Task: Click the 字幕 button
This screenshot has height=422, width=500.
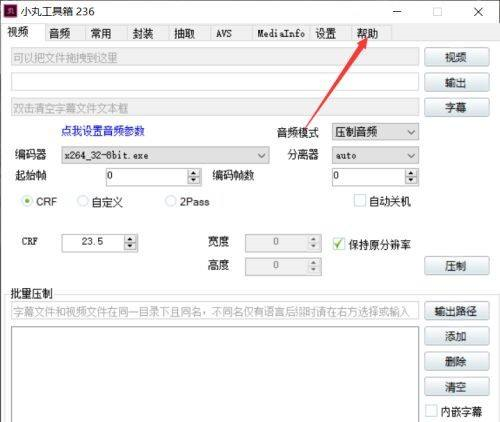Action: point(457,107)
